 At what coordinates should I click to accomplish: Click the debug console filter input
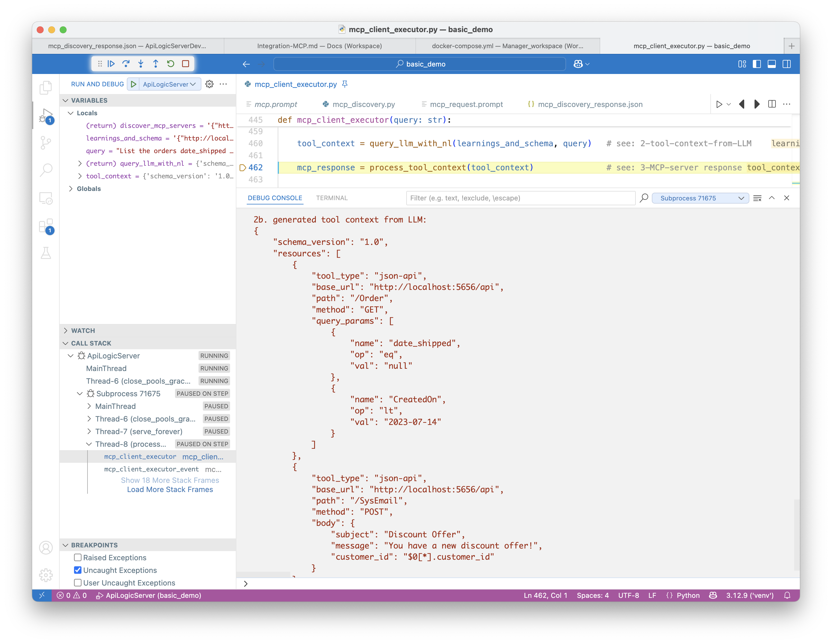520,198
